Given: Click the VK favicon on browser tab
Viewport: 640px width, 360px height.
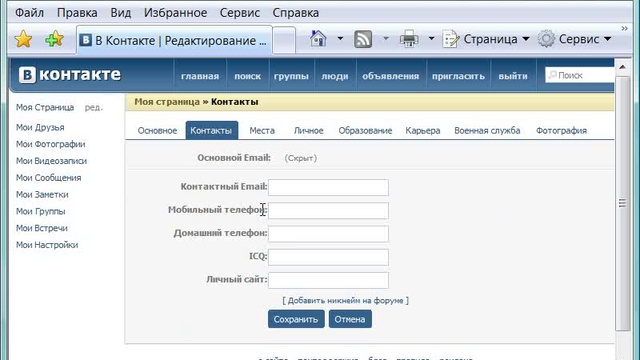Looking at the screenshot, I should (x=85, y=40).
